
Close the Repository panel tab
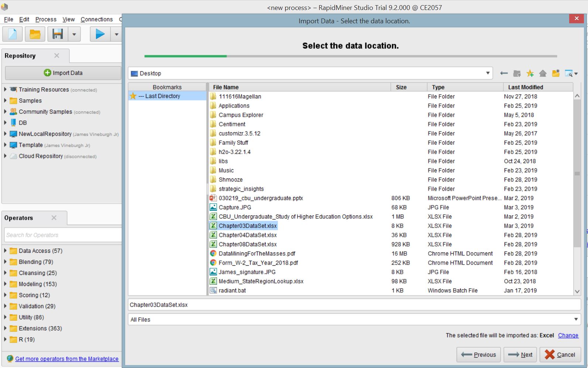coord(56,55)
